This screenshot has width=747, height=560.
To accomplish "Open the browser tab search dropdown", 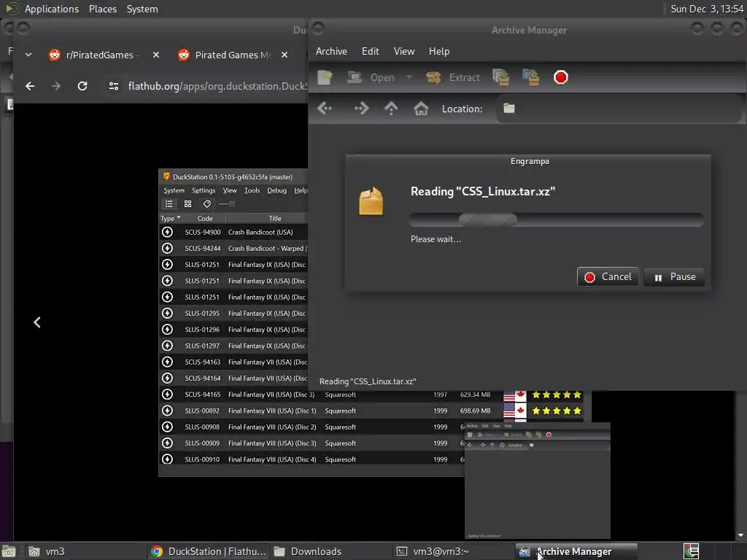I will click(28, 55).
